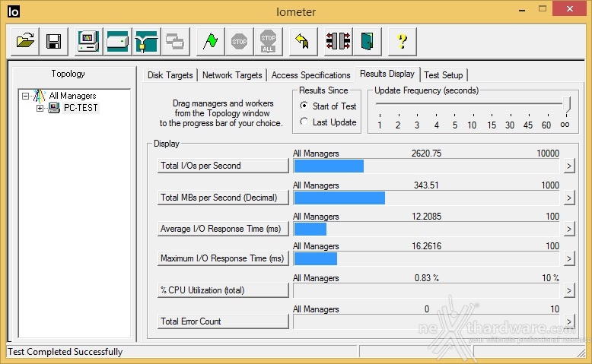This screenshot has height=364, width=592.
Task: Select Last Update radio button
Action: 304,122
